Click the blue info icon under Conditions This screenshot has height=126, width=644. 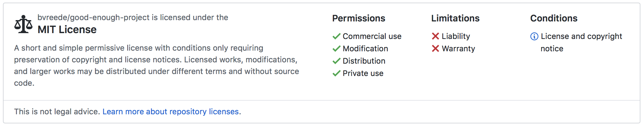point(534,36)
